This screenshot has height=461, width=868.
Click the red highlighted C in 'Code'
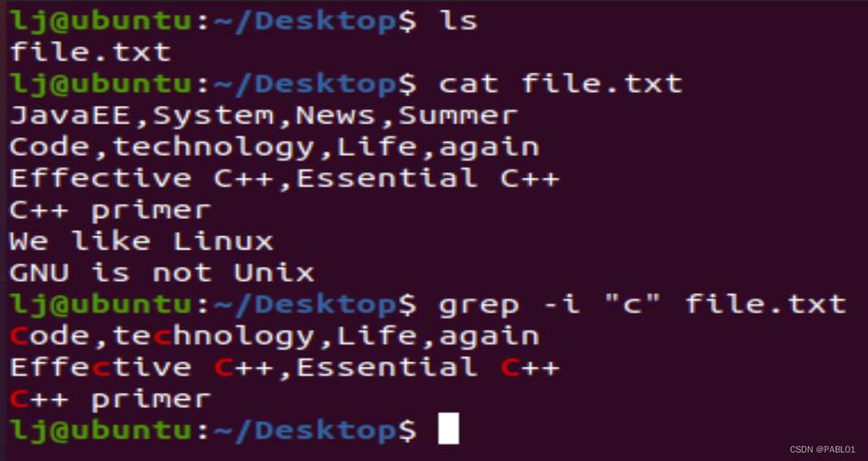pyautogui.click(x=18, y=337)
